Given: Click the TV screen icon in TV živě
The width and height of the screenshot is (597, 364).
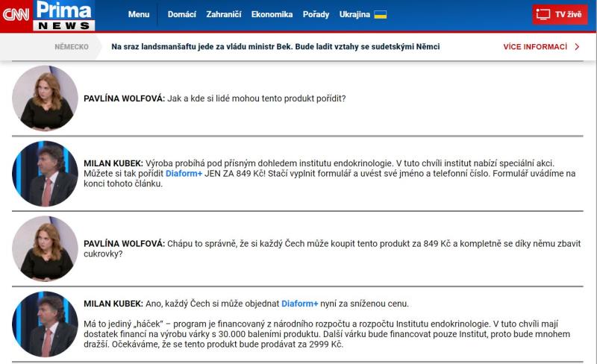Looking at the screenshot, I should (x=543, y=14).
